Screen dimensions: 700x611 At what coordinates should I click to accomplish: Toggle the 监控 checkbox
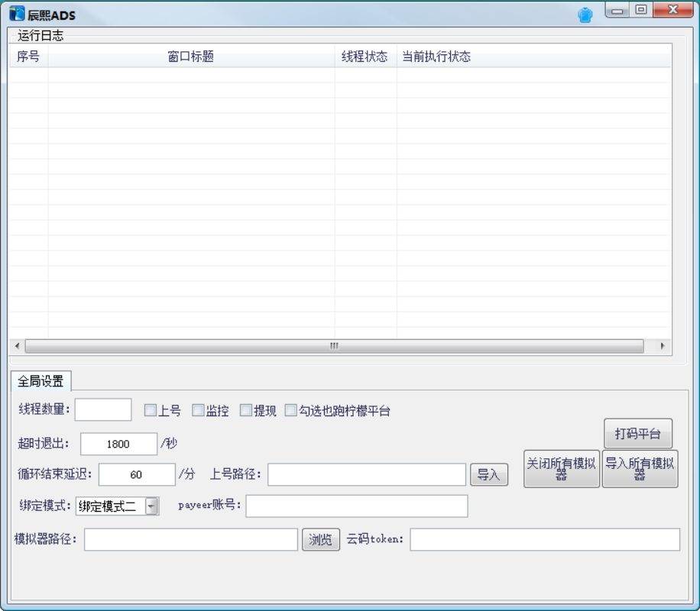point(198,411)
